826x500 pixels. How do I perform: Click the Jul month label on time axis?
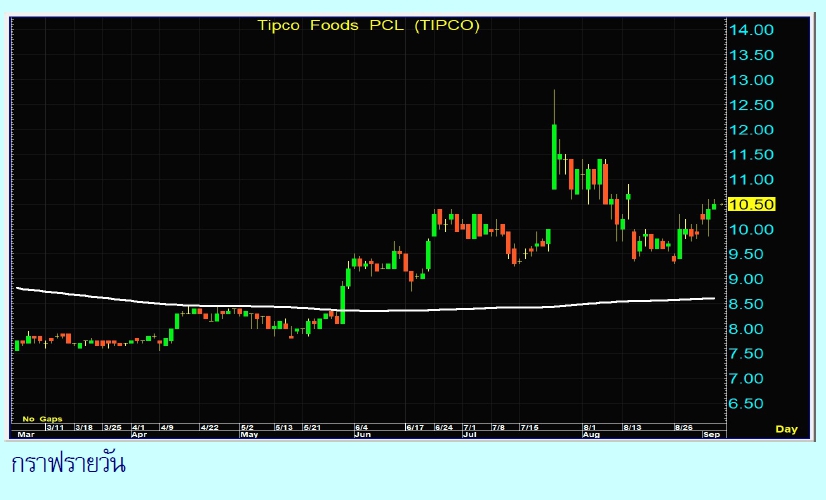(469, 435)
